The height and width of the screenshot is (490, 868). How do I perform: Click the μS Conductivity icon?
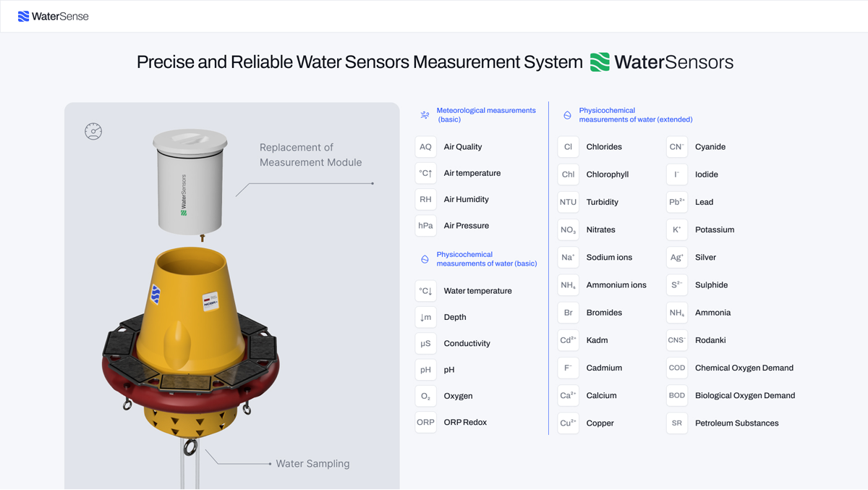click(425, 343)
